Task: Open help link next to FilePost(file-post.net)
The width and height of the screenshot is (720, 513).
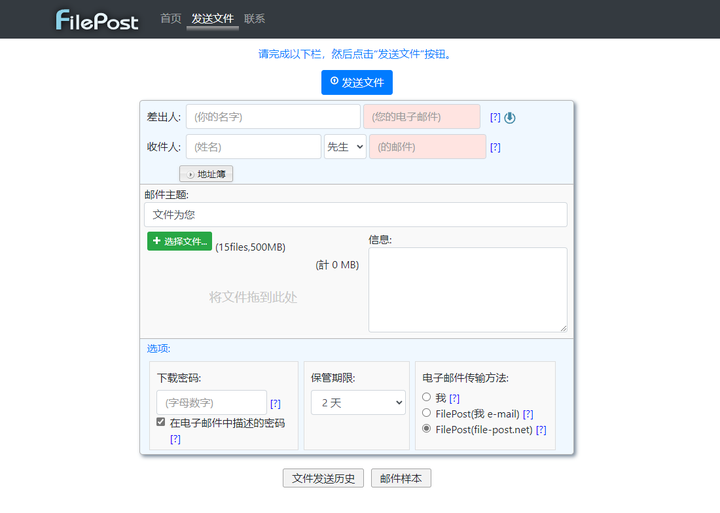Action: point(541,430)
